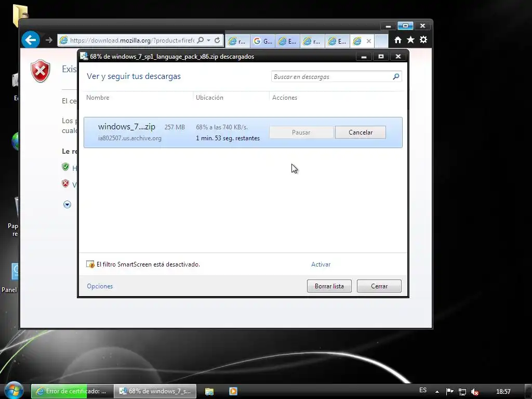Switch to Error de certificado taskbar button
Screen dimensions: 532x399
pos(72,391)
